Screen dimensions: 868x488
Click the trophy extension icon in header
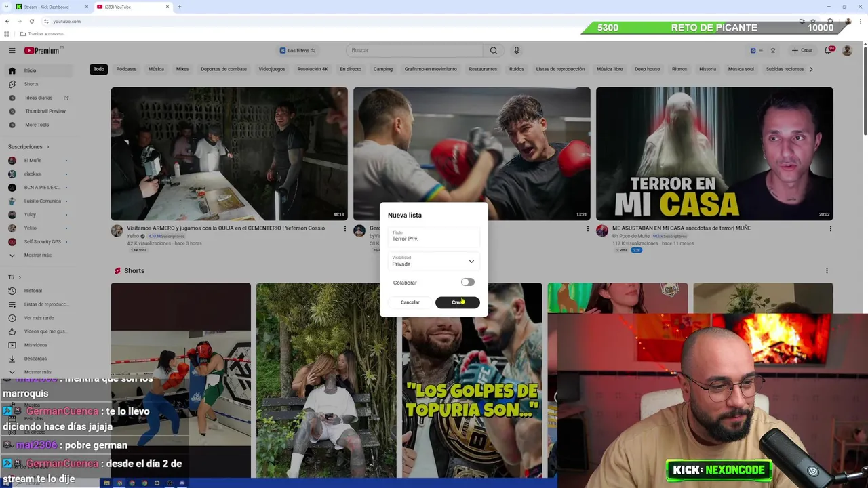(772, 50)
